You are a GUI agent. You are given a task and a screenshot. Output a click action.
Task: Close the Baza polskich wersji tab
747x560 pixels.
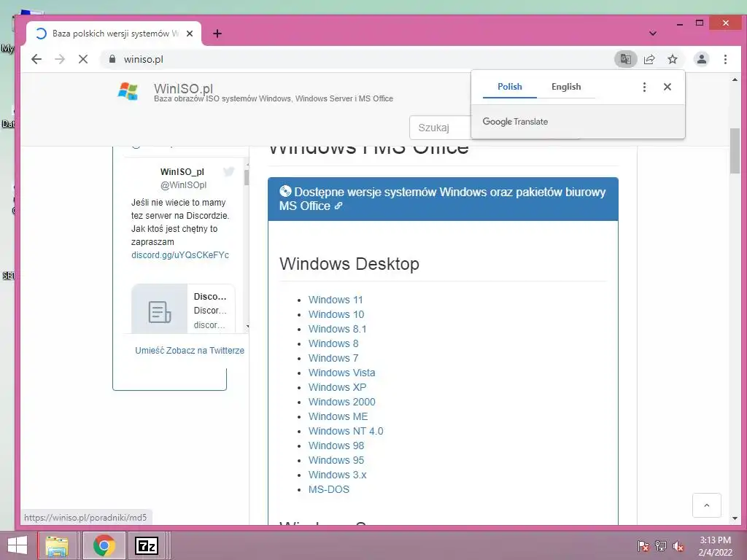[190, 34]
